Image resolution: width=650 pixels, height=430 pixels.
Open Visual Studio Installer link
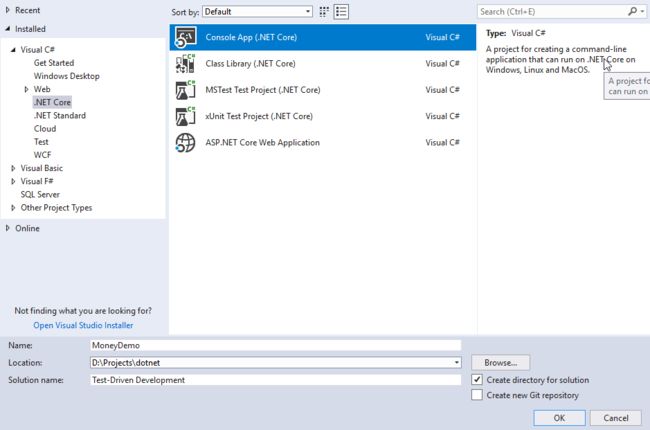(x=83, y=325)
